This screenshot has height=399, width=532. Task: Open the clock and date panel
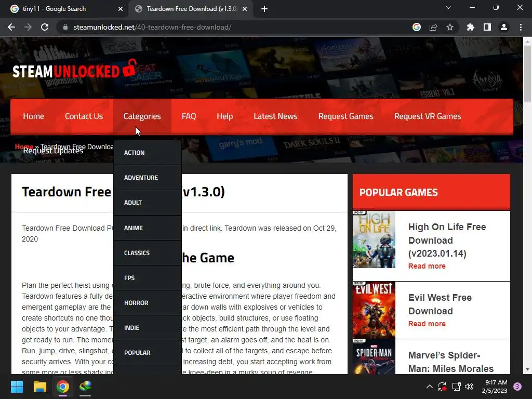coord(495,387)
